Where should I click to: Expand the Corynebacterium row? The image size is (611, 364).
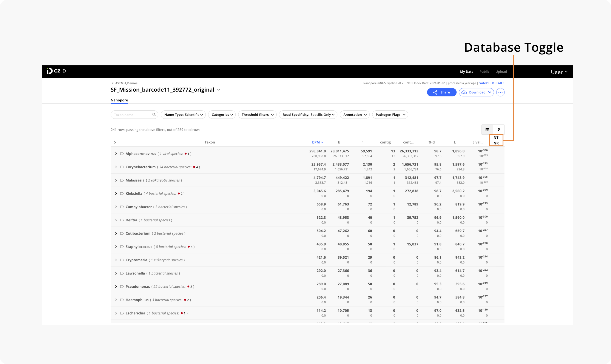point(116,167)
